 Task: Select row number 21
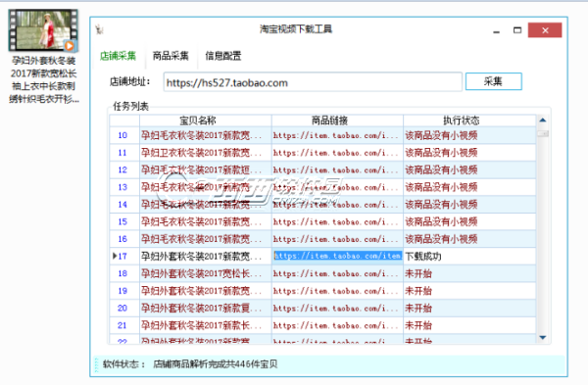pos(124,325)
